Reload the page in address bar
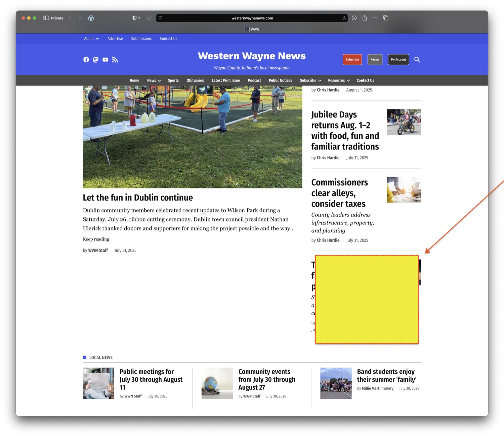The width and height of the screenshot is (504, 437). (x=344, y=18)
